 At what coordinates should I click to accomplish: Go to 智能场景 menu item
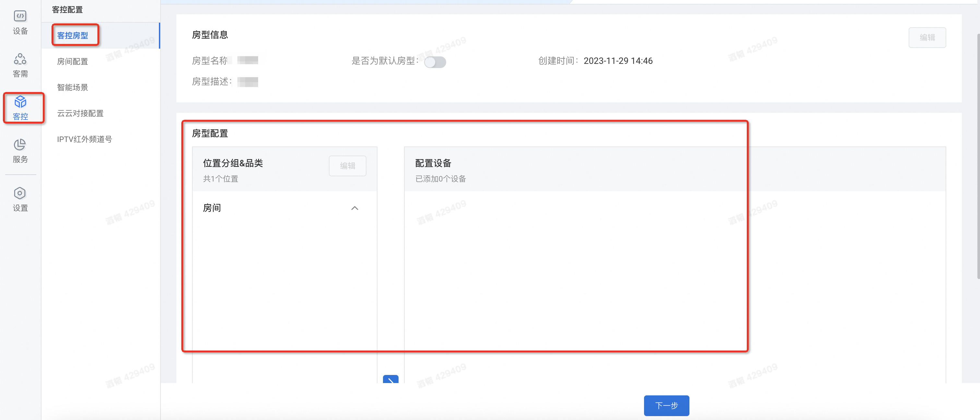point(72,87)
